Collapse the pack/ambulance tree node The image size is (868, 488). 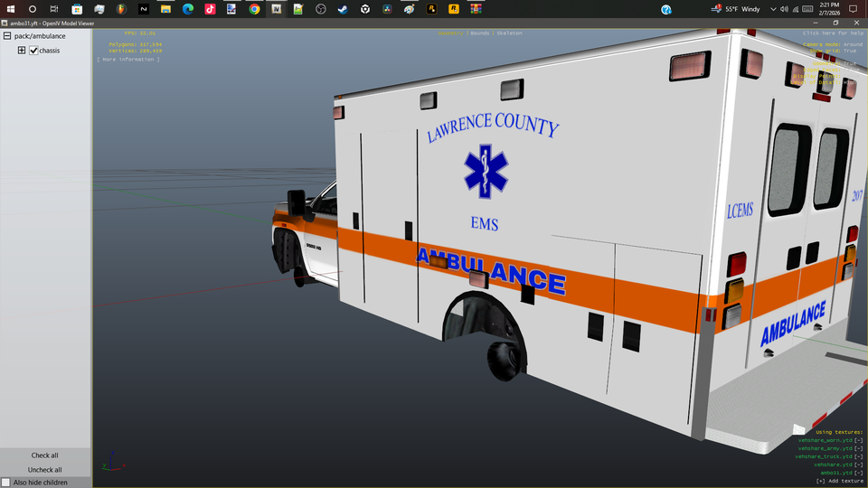pos(7,36)
